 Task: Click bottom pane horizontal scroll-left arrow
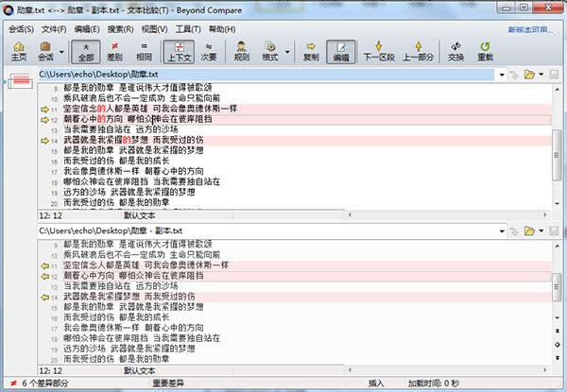[x=350, y=369]
